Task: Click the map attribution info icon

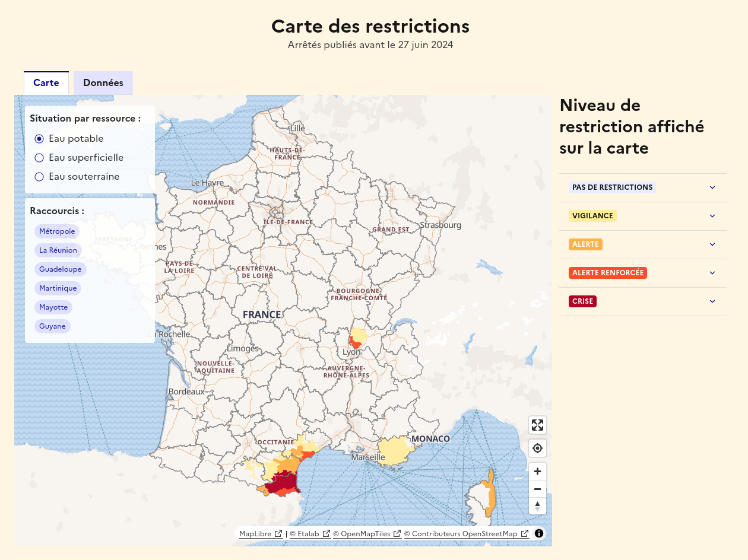Action: pyautogui.click(x=539, y=533)
